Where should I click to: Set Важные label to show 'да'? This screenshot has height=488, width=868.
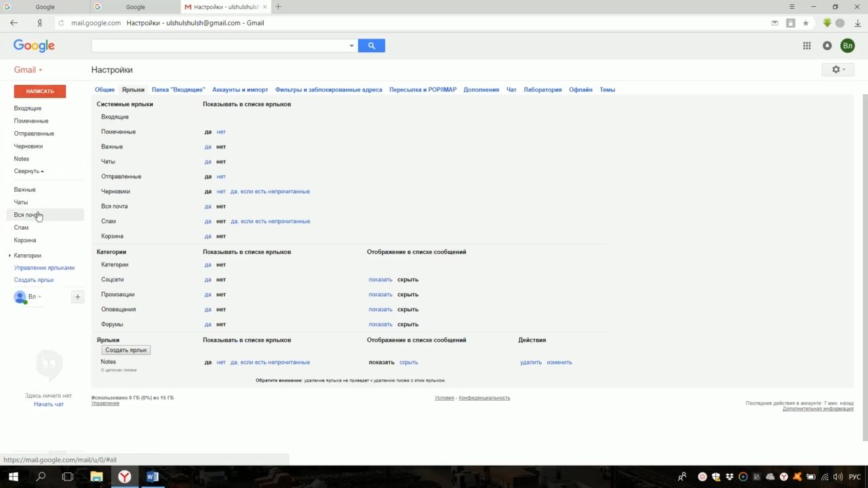208,147
